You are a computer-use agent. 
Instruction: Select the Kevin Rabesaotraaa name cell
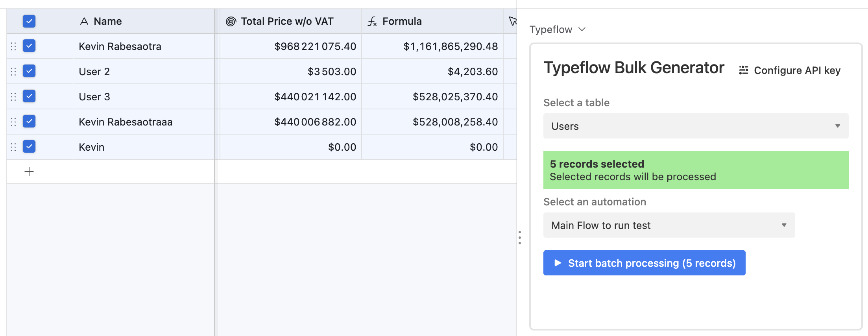[x=144, y=122]
